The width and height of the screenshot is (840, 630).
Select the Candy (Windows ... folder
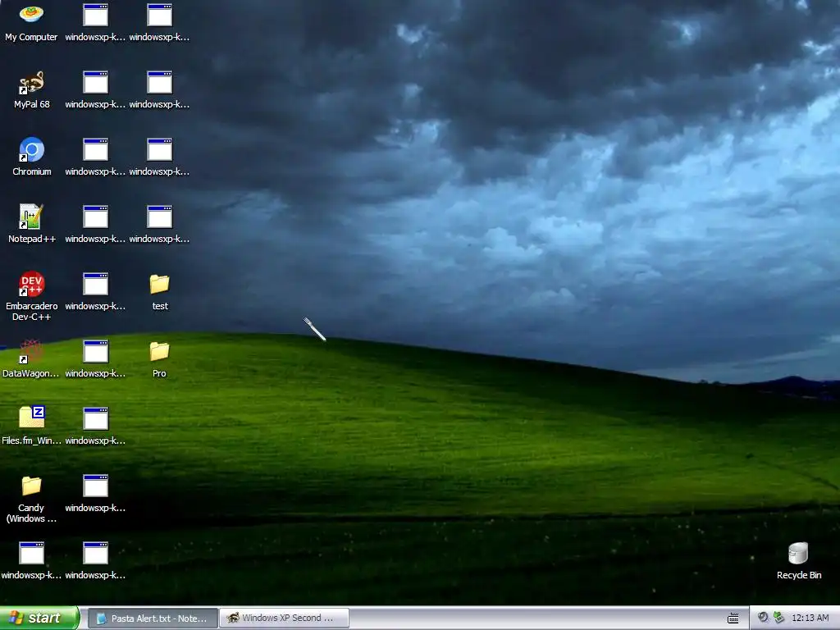31,486
